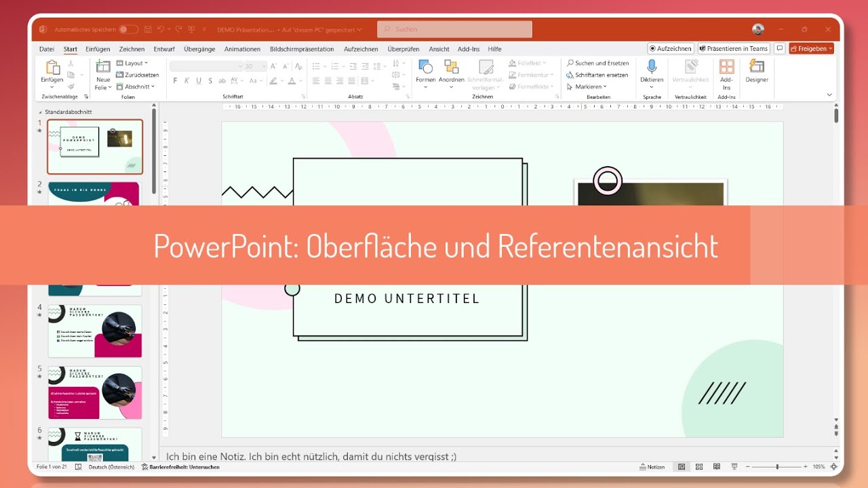Collapse the Standardabschnitt section

(41, 112)
